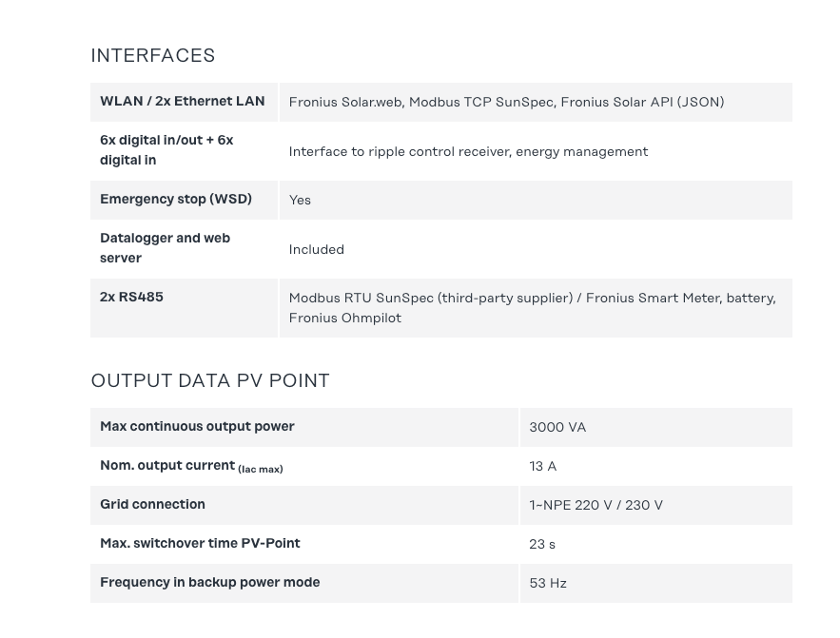Image resolution: width=840 pixels, height=638 pixels.
Task: Click the INTERFACES section heading
Action: tap(153, 55)
